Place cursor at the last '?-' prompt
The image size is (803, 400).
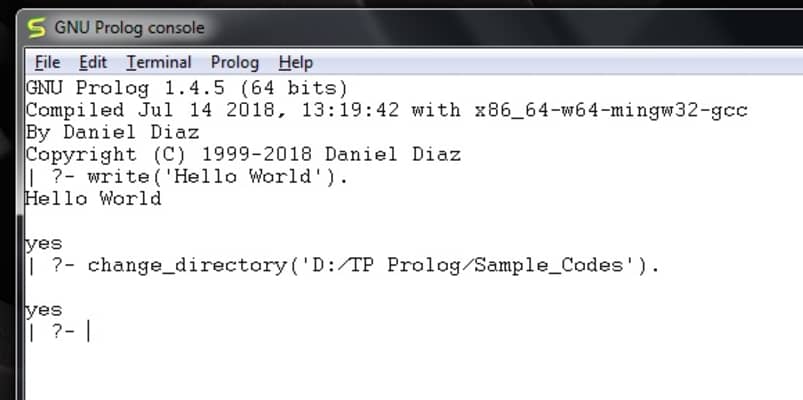pos(90,332)
